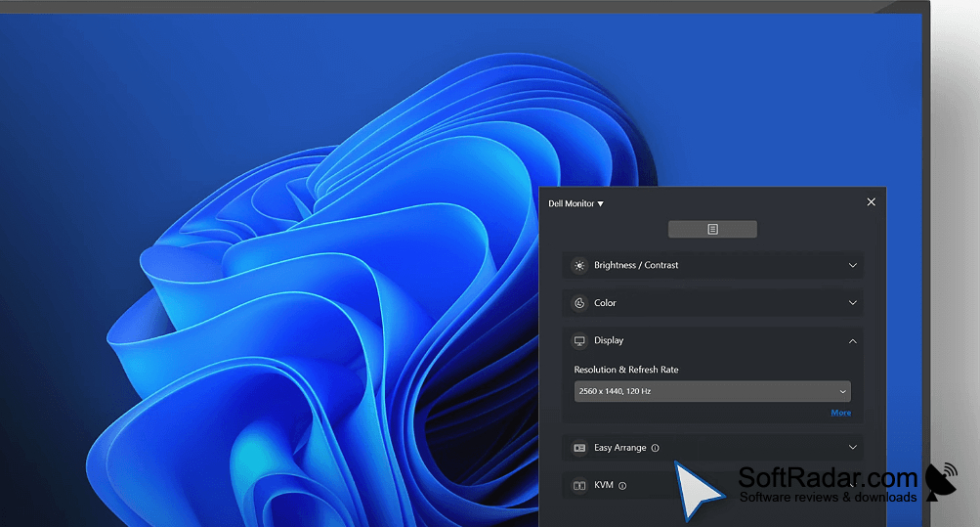
Task: Open the Dell Monitor selector dropdown
Action: pos(575,203)
